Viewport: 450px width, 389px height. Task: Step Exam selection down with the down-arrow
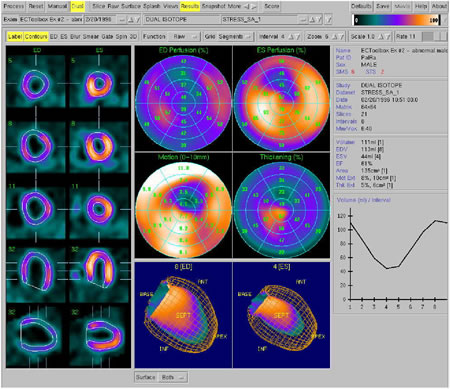pos(137,20)
